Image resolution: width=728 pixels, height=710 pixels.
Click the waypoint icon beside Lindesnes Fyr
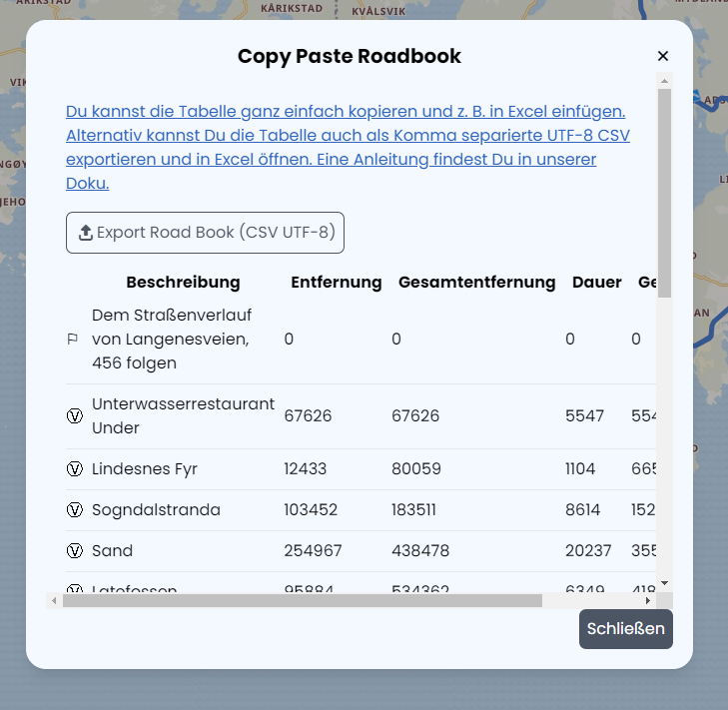74,469
